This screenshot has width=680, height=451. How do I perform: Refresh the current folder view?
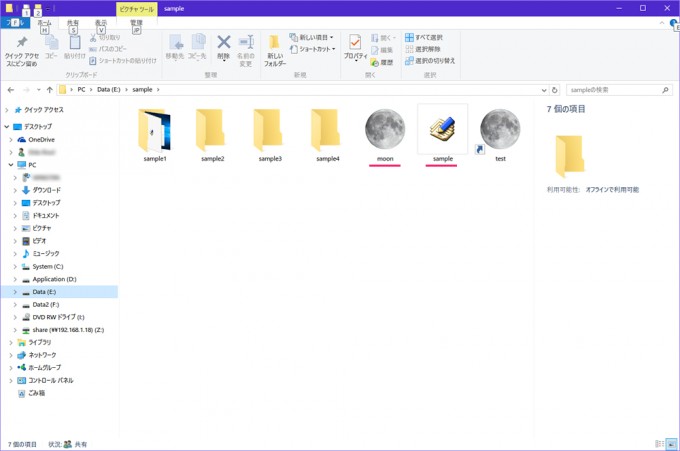(554, 90)
